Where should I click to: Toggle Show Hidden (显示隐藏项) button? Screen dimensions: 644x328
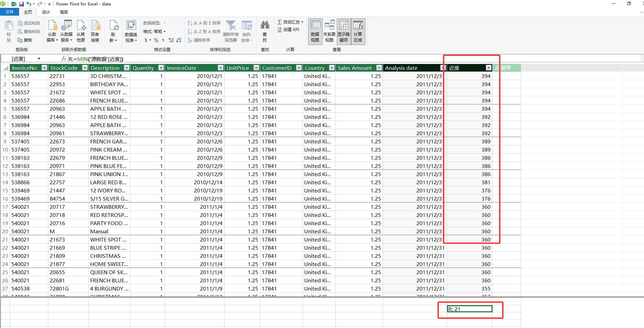click(x=344, y=31)
